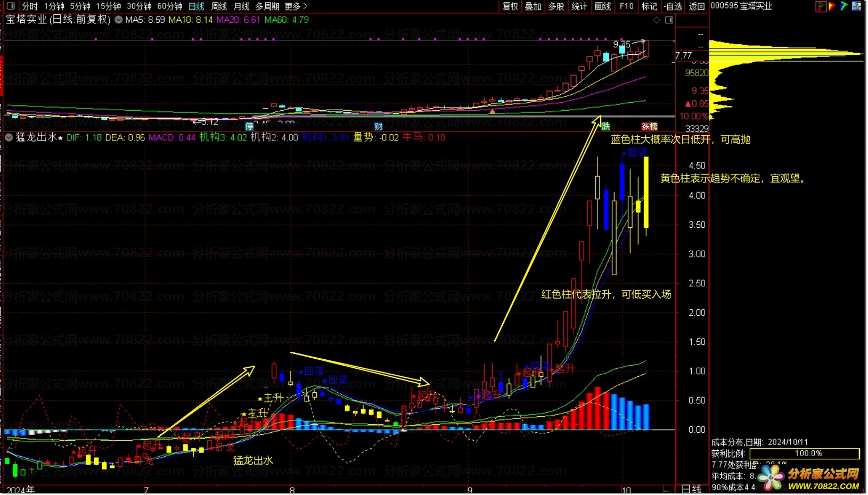868x495 pixels.
Task: Click the blue picture icon top right
Action: 856,6
